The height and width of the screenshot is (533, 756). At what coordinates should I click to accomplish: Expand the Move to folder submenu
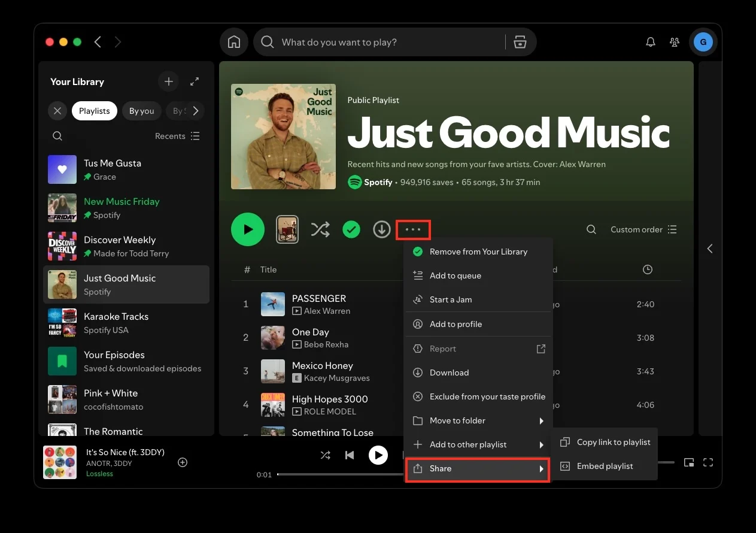(478, 420)
